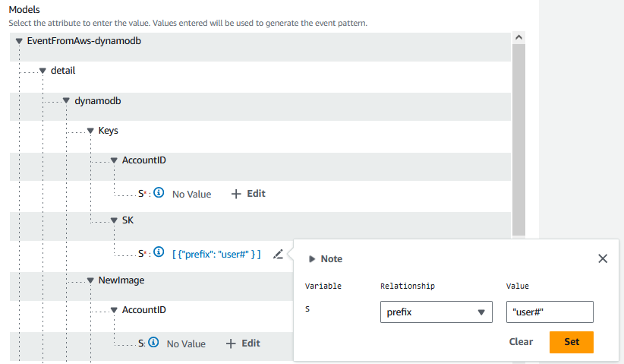
Task: Select the NewImage label in tree
Action: 121,280
